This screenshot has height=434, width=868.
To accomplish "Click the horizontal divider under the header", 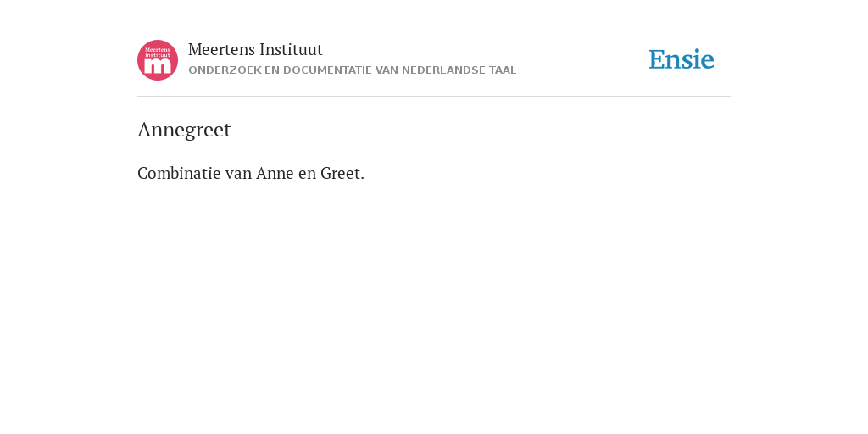I will [434, 97].
